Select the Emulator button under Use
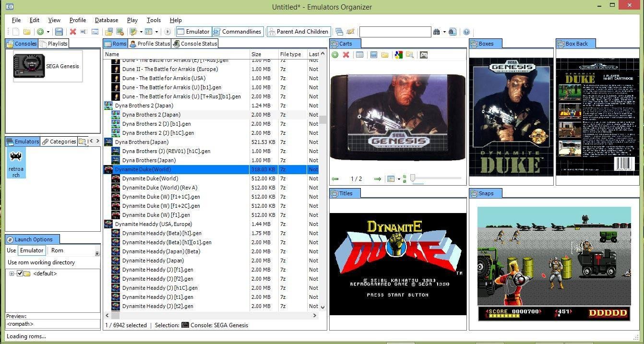This screenshot has height=344, width=644. click(x=31, y=250)
